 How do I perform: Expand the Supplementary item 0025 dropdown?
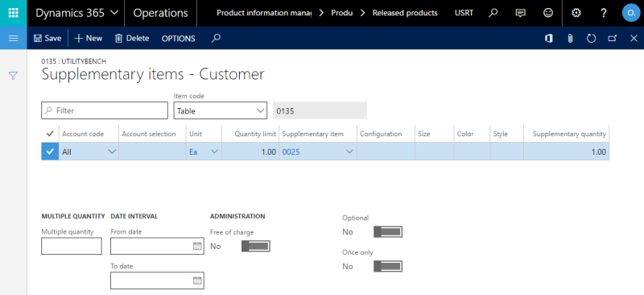pyautogui.click(x=317, y=152)
